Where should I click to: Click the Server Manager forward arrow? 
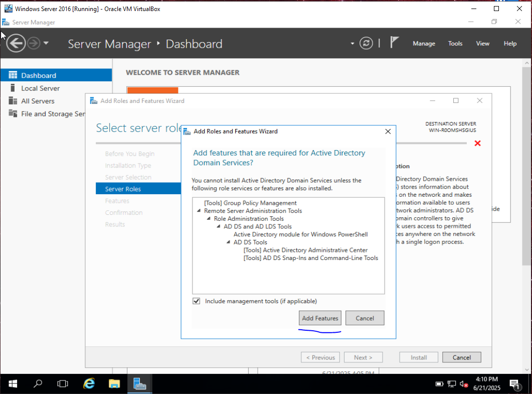(x=34, y=43)
